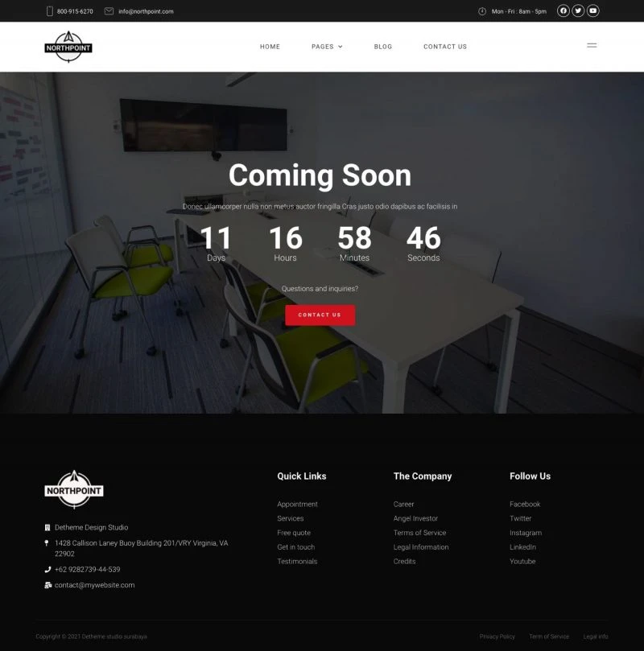Screen dimensions: 644x651
Task: Click the contact@mywebsite.com email address
Action: pyautogui.click(x=94, y=585)
